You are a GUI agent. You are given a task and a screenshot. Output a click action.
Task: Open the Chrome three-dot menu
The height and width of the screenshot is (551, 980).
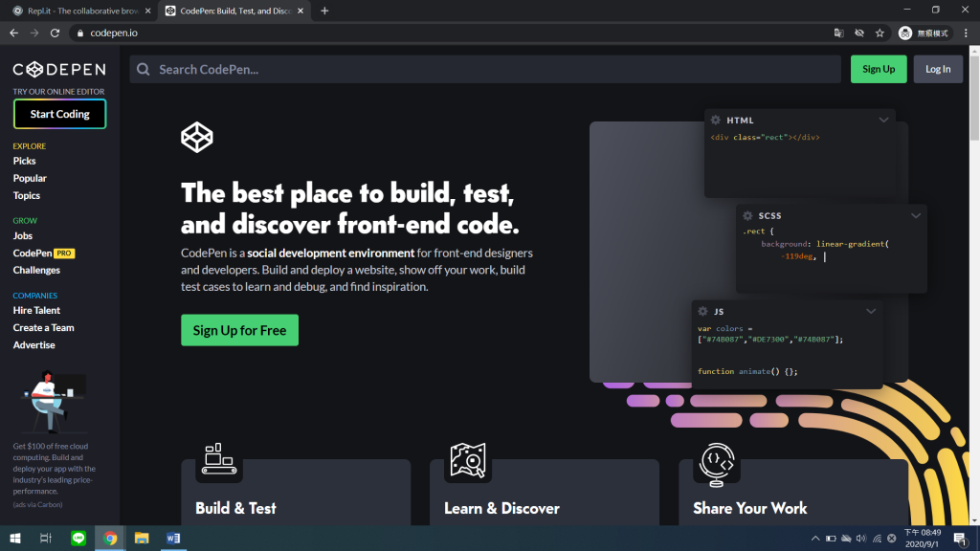(x=967, y=33)
